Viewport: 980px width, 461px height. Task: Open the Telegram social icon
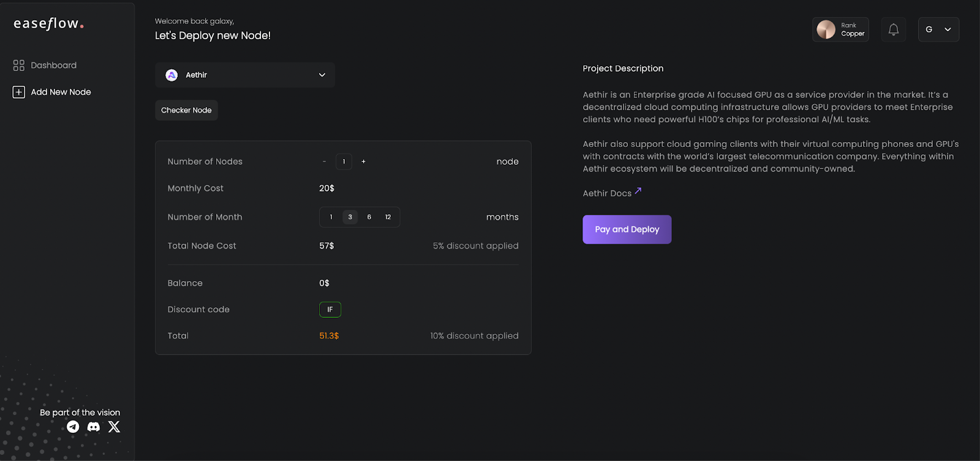[73, 427]
